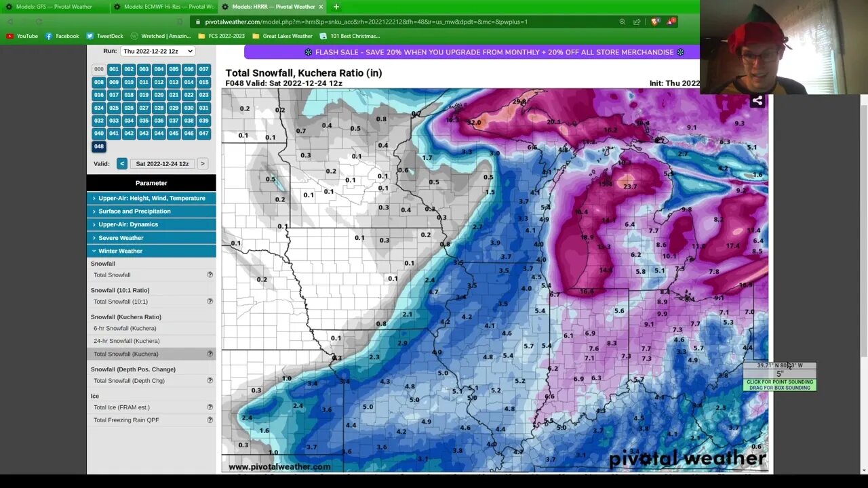
Task: Select Total Snowfall (Depth Chg) parameter
Action: tap(129, 381)
